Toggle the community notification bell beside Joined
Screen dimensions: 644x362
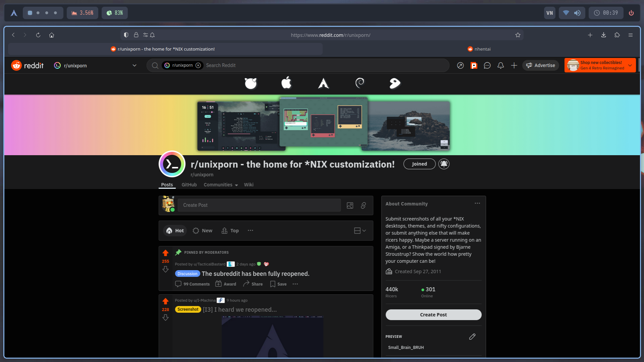point(444,164)
